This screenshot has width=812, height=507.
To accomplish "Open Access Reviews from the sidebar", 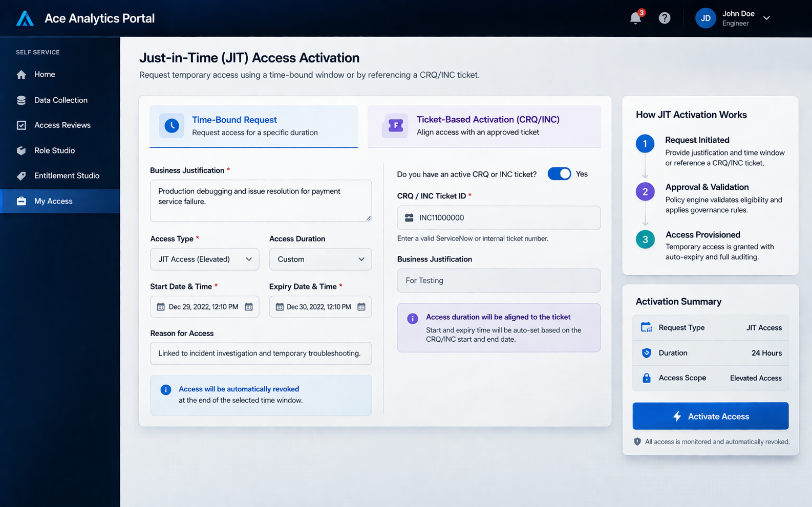I will [x=62, y=125].
